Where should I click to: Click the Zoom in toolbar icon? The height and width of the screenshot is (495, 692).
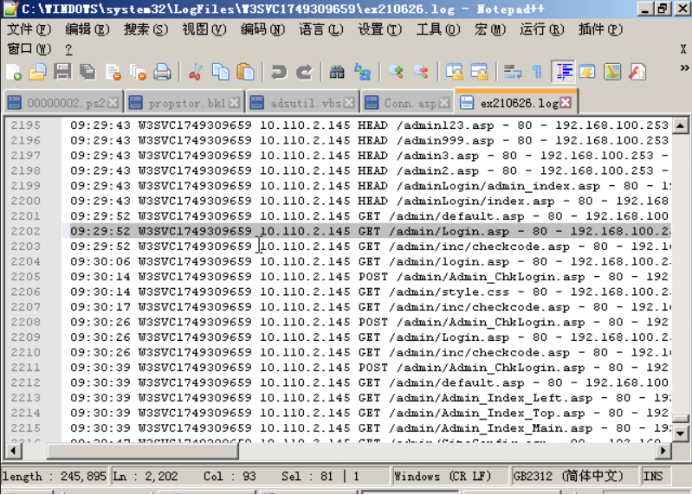coord(396,72)
